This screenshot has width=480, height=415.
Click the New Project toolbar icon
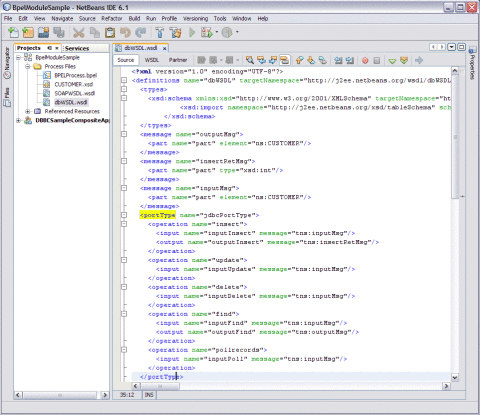[x=28, y=32]
